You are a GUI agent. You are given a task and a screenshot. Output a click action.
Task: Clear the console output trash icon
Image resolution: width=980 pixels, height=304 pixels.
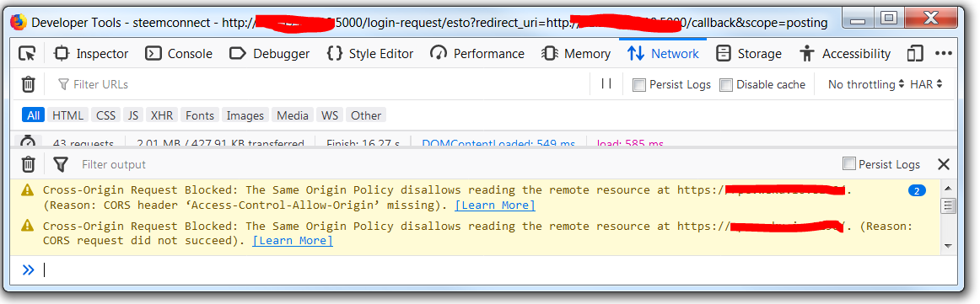tap(29, 164)
